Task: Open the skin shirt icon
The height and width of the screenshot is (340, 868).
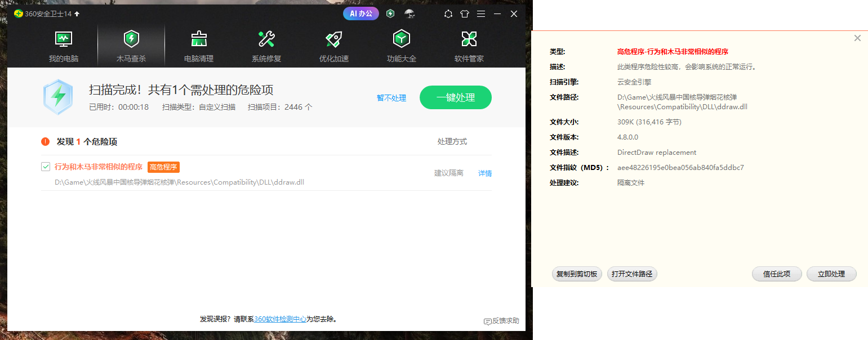Action: point(465,14)
